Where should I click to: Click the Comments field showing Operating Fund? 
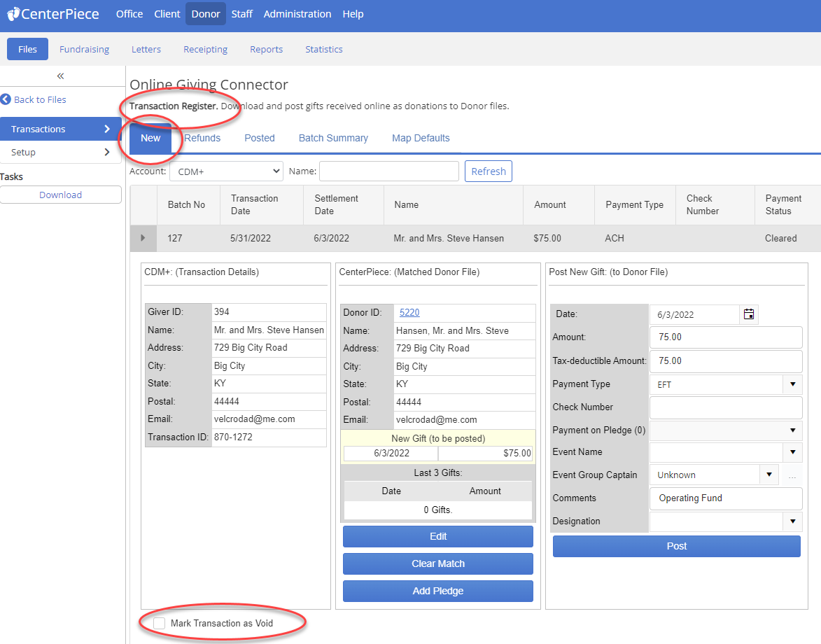pyautogui.click(x=725, y=498)
